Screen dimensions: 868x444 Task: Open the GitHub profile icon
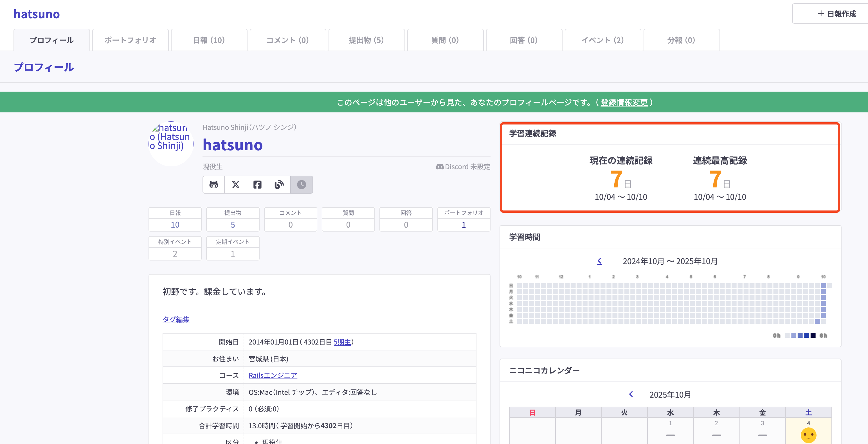click(x=214, y=184)
